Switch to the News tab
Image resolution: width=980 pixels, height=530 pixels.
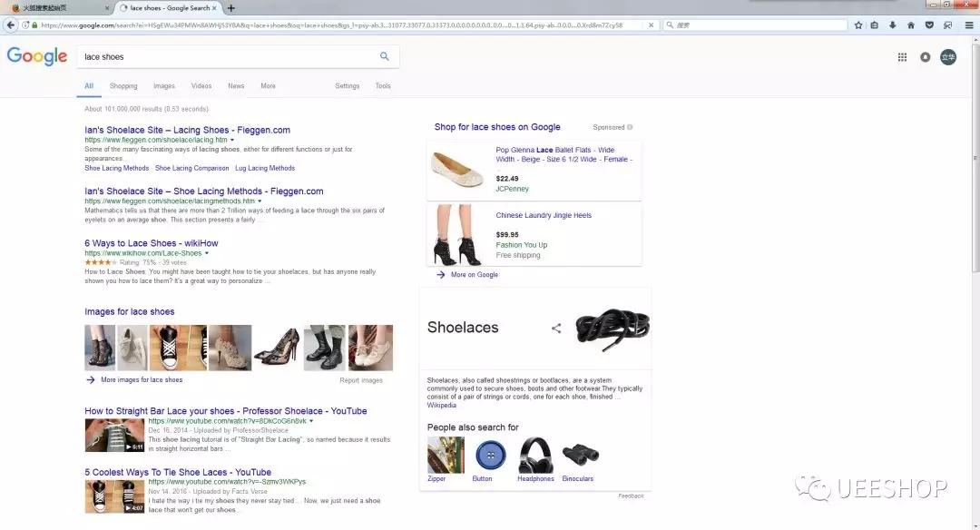[x=236, y=86]
